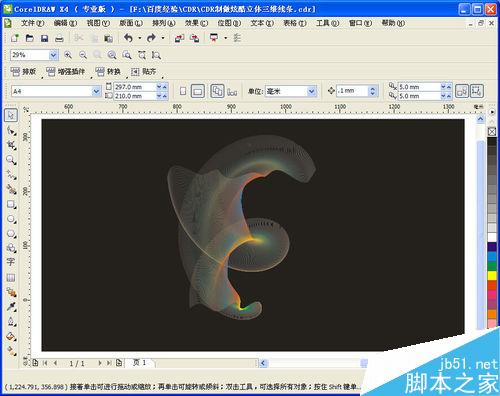Adjust the .1 mm nudge offset stepper
This screenshot has height=396, width=500.
373,91
